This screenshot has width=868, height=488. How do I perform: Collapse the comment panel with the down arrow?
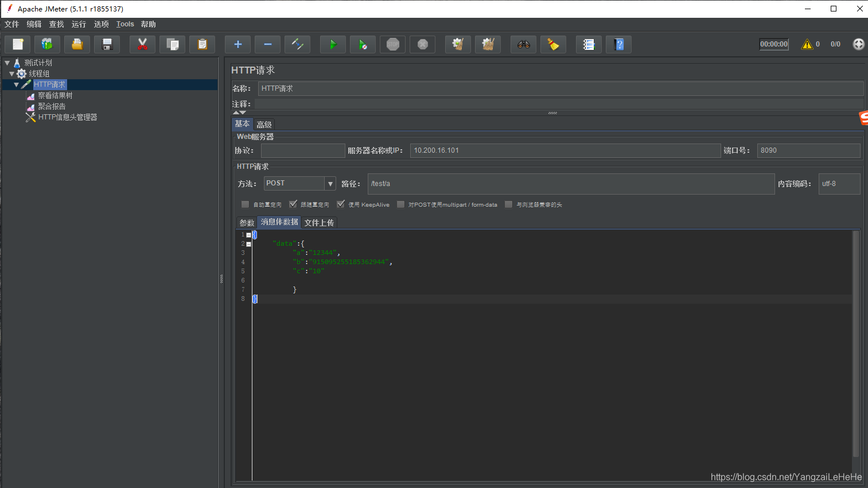243,113
